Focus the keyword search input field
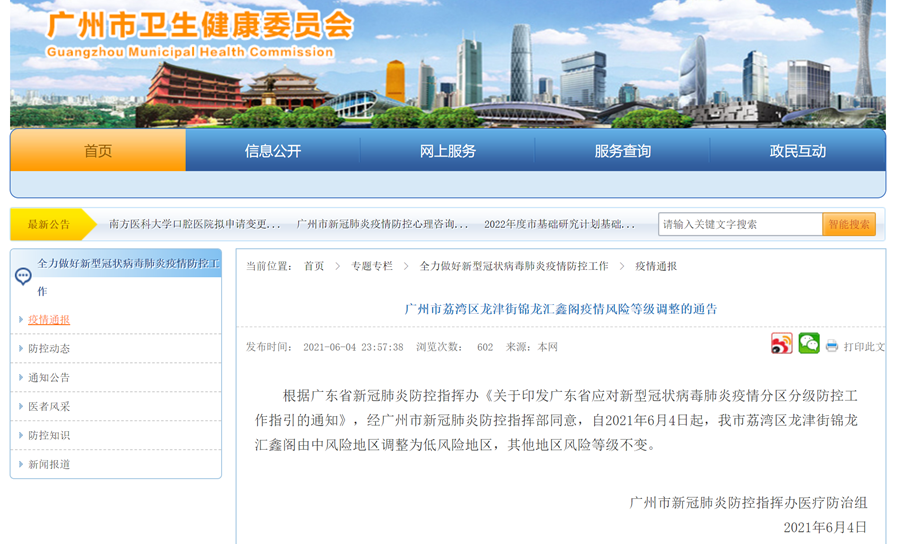900x544 pixels. tap(740, 224)
